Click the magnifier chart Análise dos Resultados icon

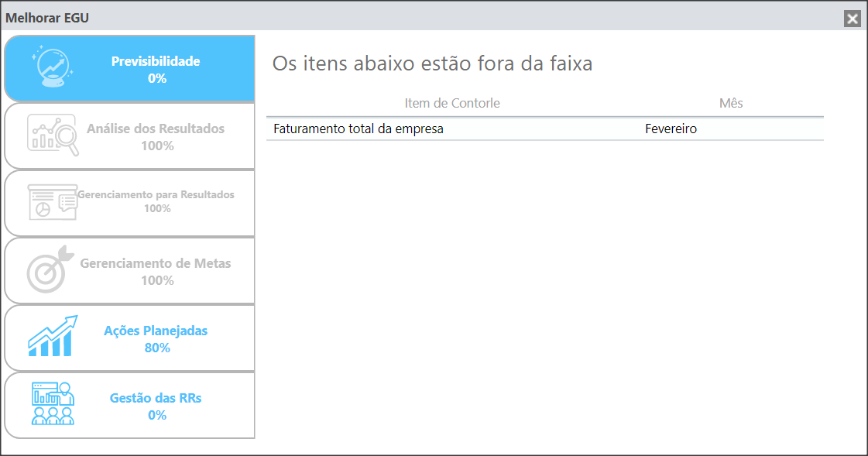(53, 135)
